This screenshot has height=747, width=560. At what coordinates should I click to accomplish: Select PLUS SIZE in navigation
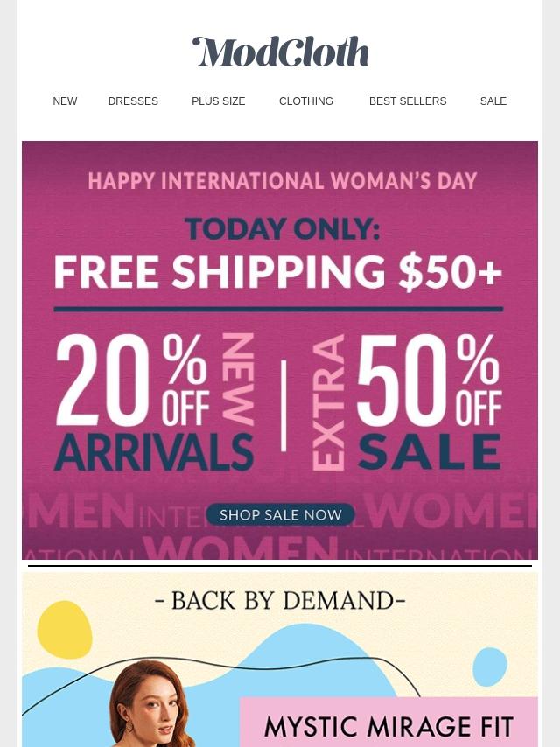[x=218, y=101]
